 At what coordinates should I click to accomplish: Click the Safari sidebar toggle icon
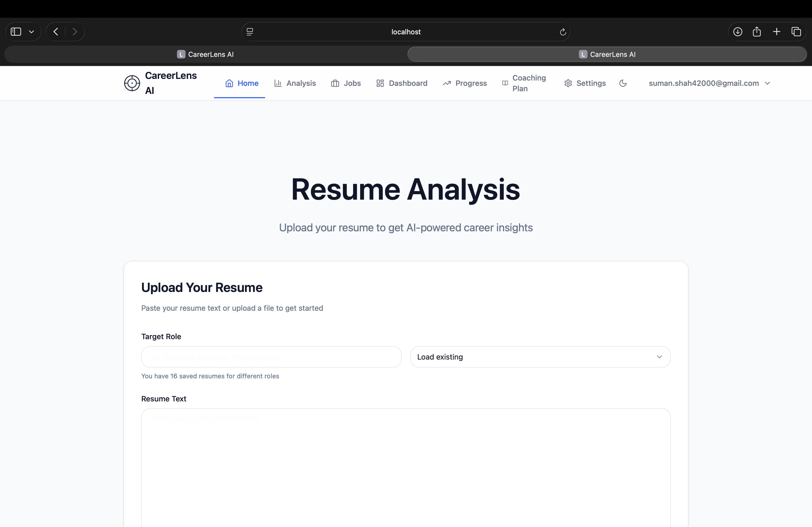pos(16,32)
